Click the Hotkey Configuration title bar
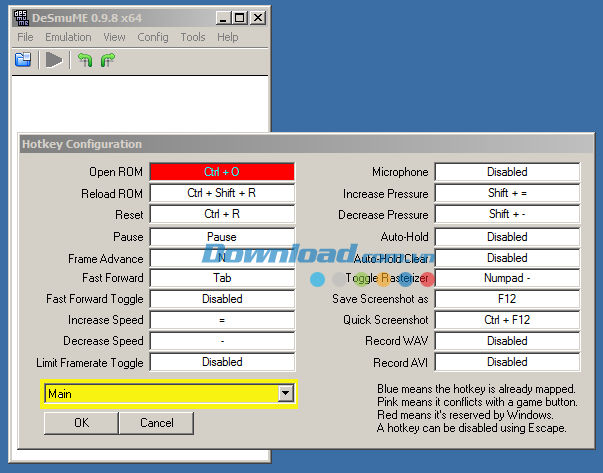The image size is (603, 473). (x=306, y=144)
